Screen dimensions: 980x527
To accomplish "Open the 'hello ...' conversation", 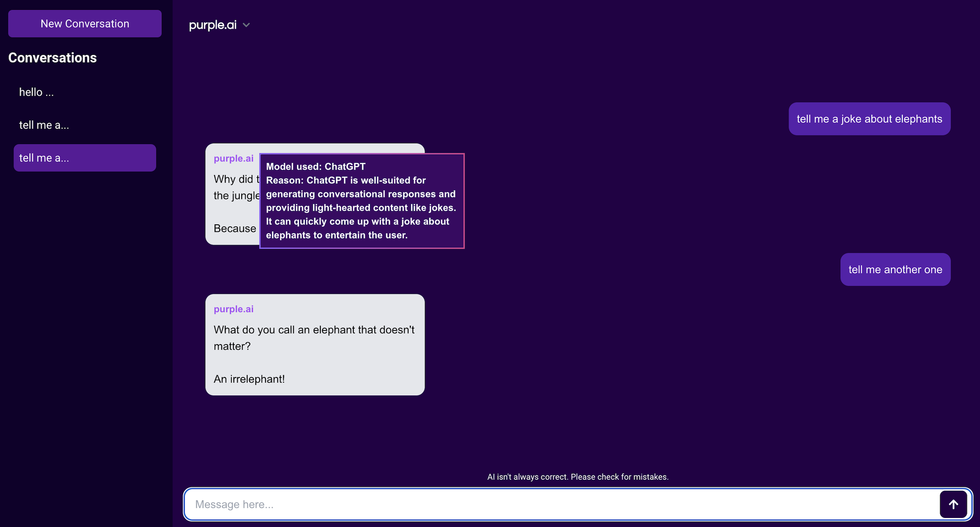I will 36,92.
